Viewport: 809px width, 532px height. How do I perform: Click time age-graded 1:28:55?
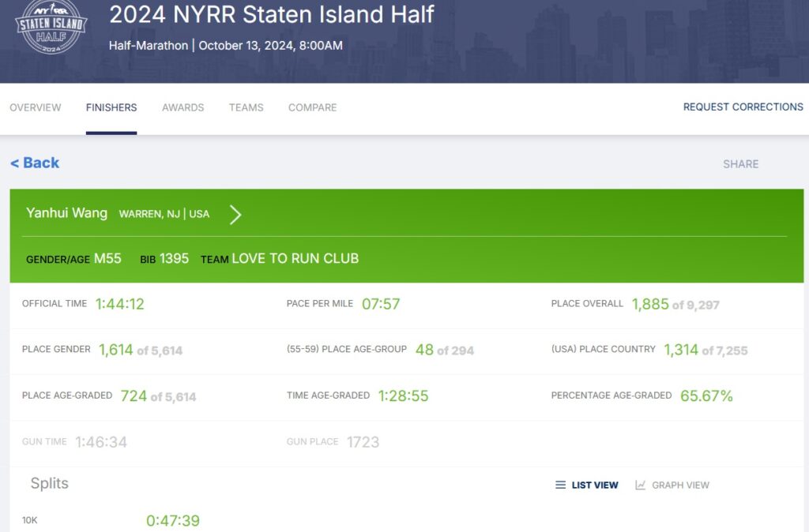[x=404, y=396]
